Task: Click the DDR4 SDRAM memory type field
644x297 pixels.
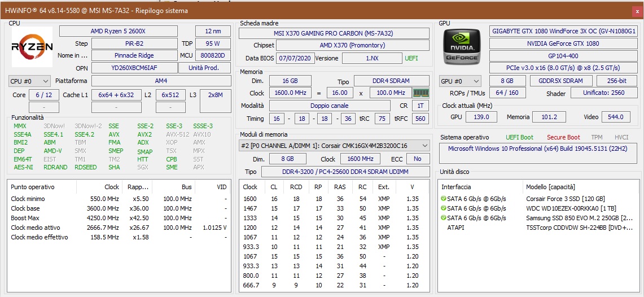Action: pos(391,81)
